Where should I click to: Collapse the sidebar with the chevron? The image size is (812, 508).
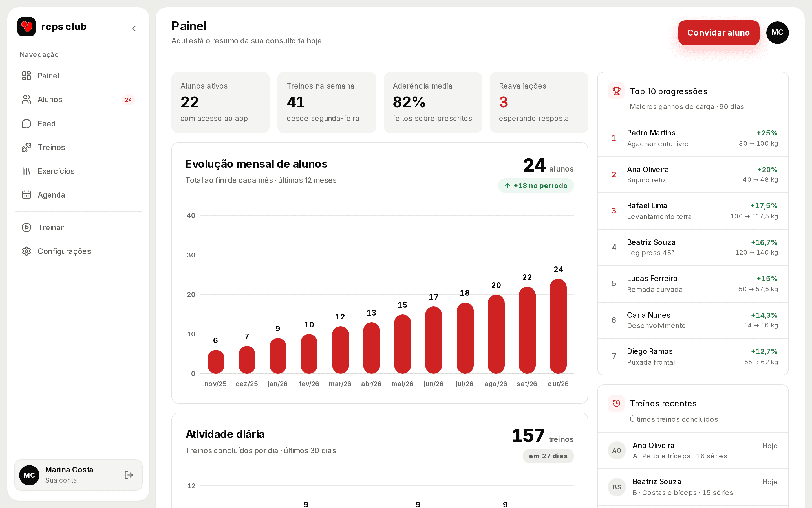[x=134, y=29]
